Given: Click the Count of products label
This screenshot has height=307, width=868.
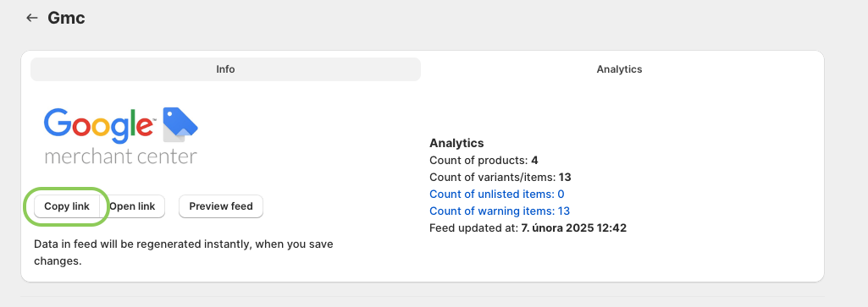Looking at the screenshot, I should tap(478, 161).
